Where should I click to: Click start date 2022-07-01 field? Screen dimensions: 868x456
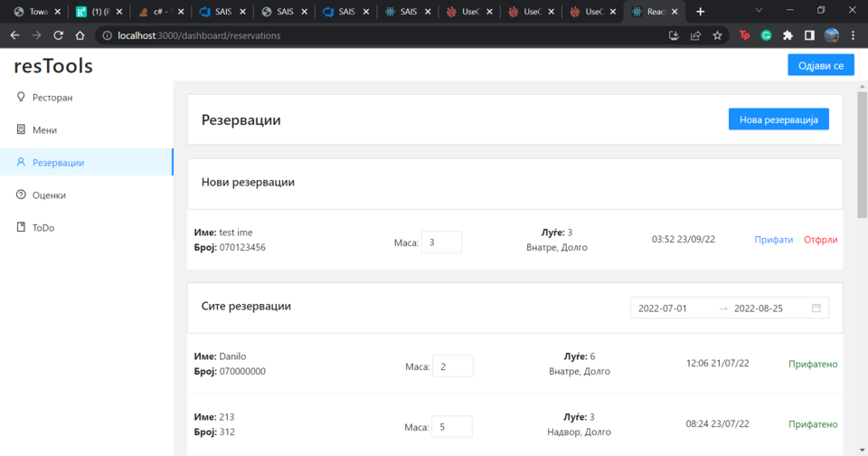click(674, 309)
